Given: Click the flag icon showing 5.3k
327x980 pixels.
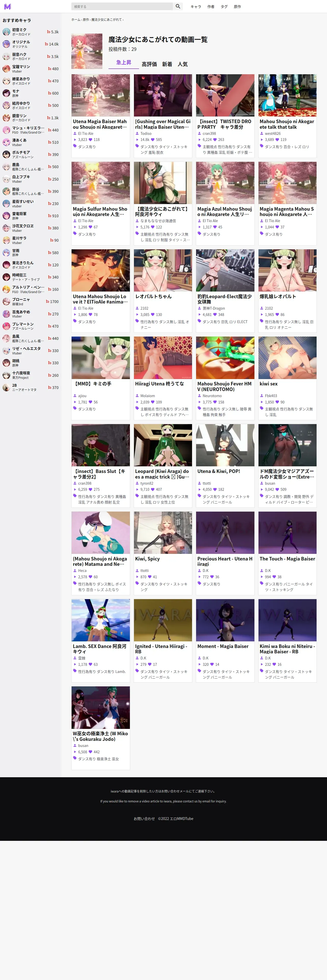Looking at the screenshot, I should (x=48, y=32).
